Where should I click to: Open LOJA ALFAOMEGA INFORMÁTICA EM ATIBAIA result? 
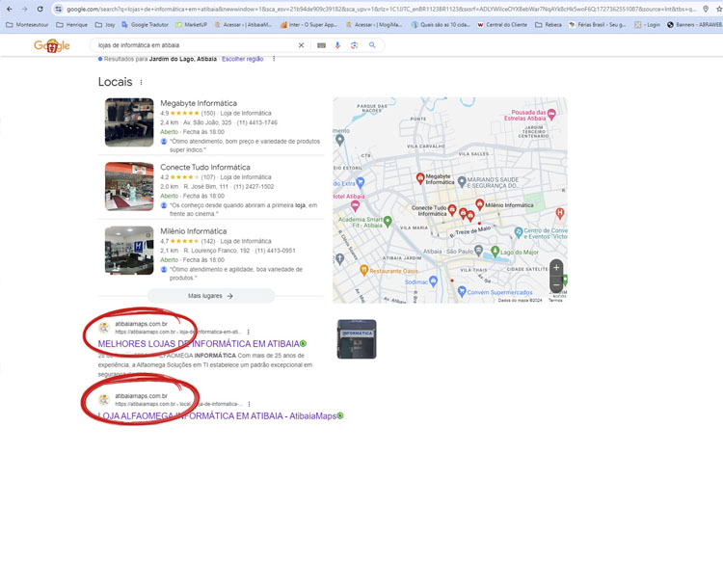[x=217, y=416]
